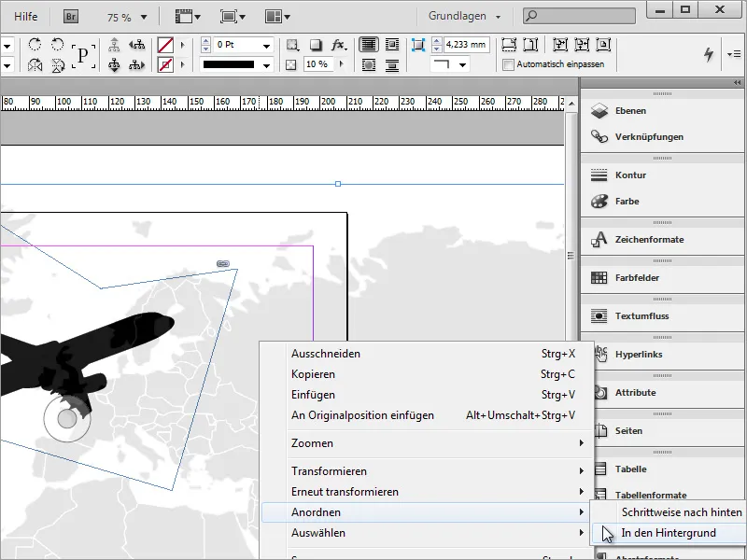
Task: Choose Schrittweise nach hinten option
Action: point(681,512)
